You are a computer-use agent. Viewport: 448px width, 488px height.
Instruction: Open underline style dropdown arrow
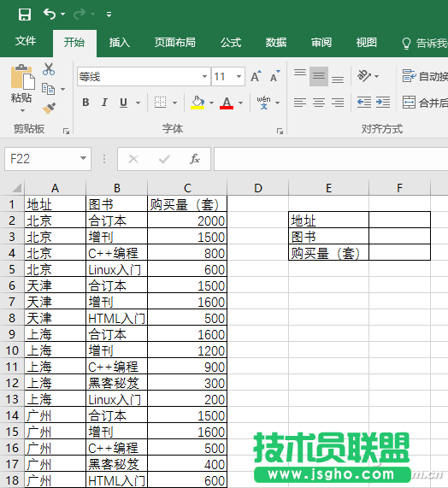[x=138, y=103]
